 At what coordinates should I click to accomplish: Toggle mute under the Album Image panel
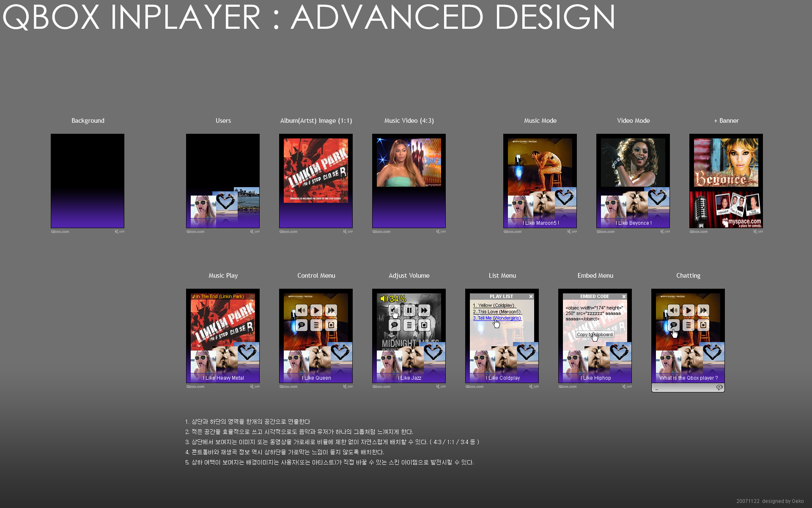(x=348, y=232)
